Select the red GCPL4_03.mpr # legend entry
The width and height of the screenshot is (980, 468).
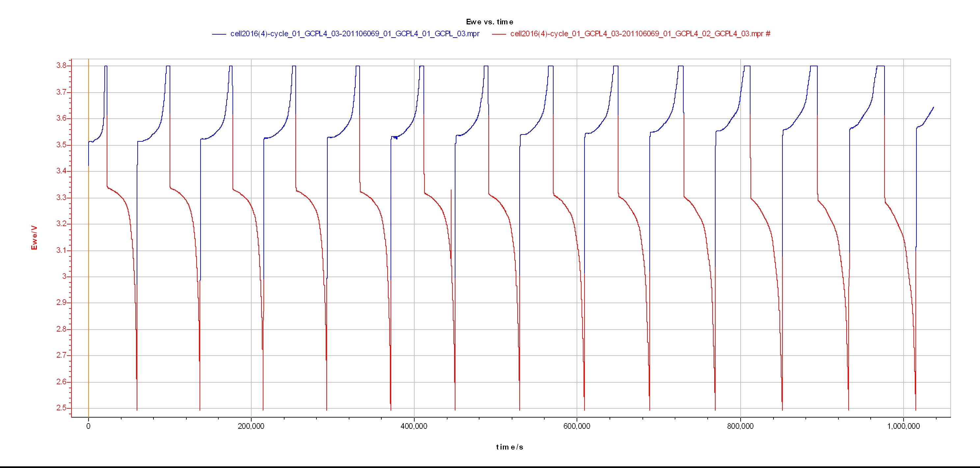click(640, 34)
